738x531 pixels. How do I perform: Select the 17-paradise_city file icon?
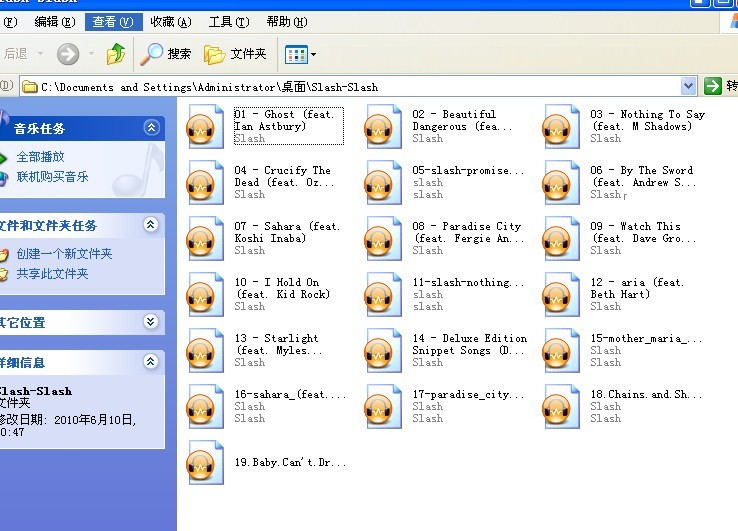tap(383, 407)
